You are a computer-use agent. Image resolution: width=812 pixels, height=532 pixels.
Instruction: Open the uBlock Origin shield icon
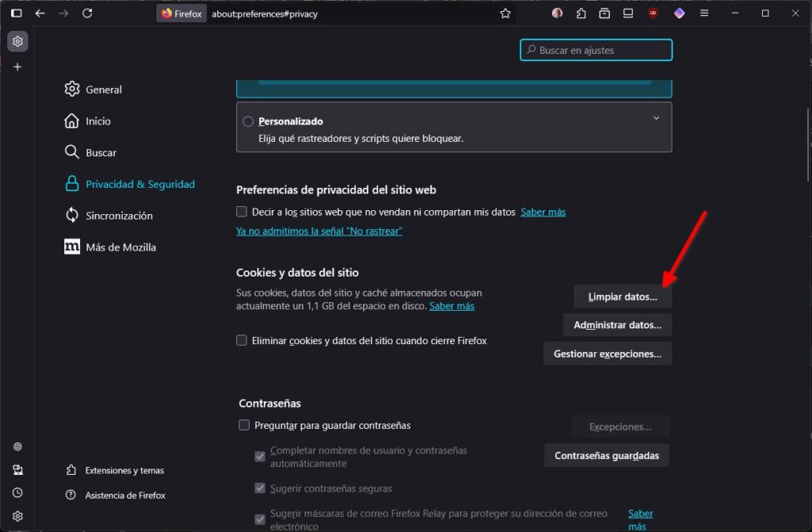[x=653, y=13]
